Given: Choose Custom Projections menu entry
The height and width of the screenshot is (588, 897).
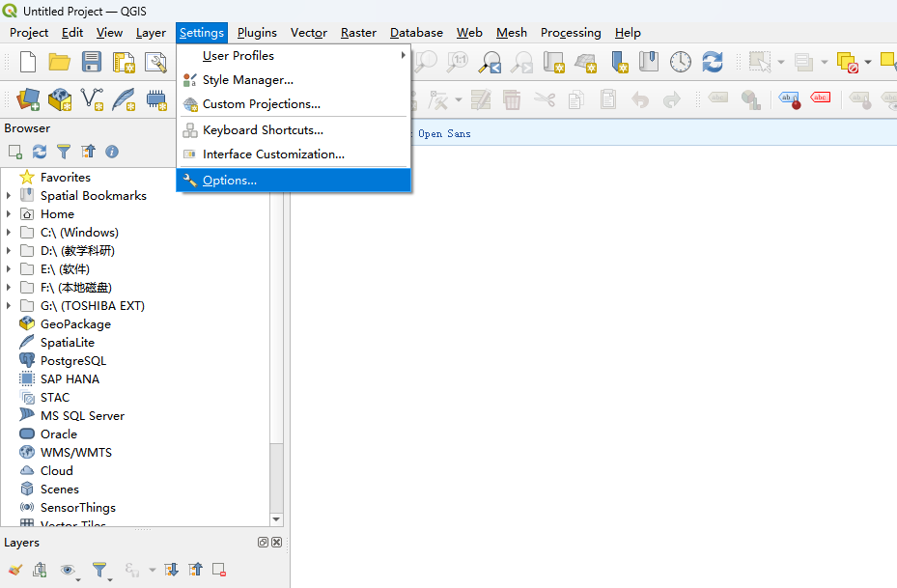Looking at the screenshot, I should [294, 104].
